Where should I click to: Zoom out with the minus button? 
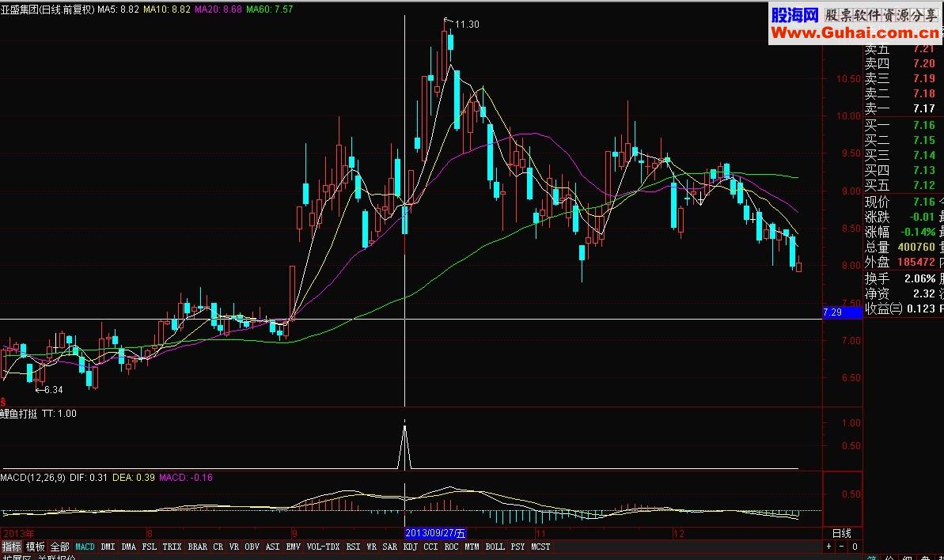(842, 547)
